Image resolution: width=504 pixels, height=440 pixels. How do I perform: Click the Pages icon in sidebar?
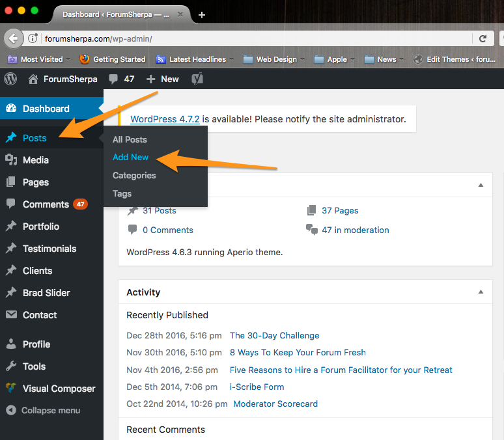point(11,182)
